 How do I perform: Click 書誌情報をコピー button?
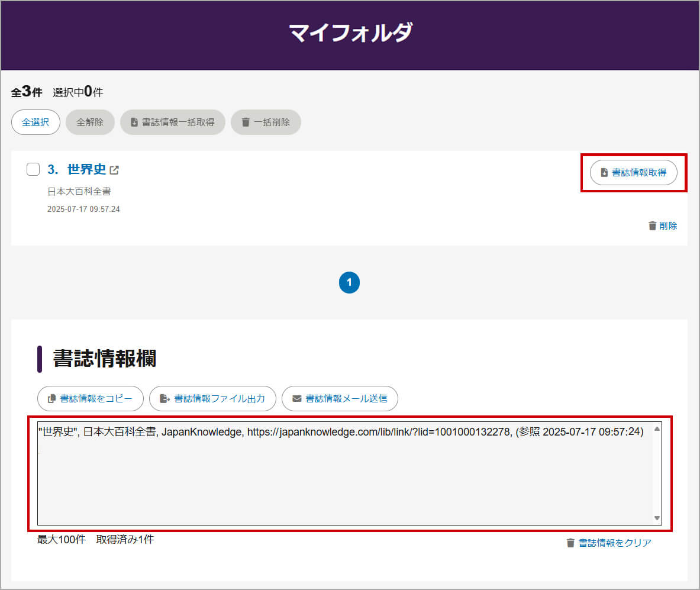click(x=91, y=398)
